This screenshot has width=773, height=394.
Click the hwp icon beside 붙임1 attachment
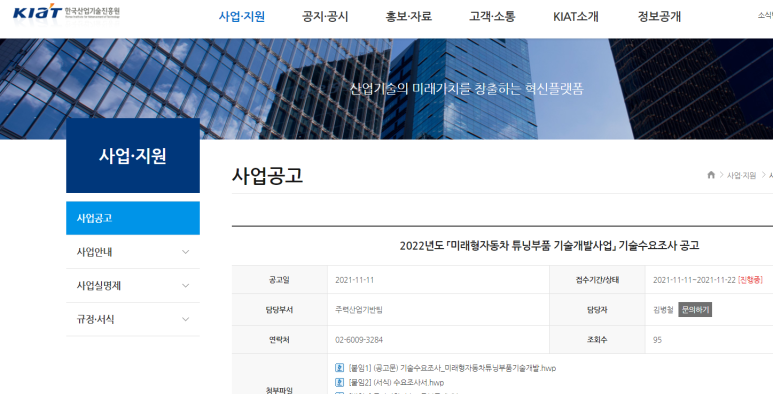[x=339, y=368]
